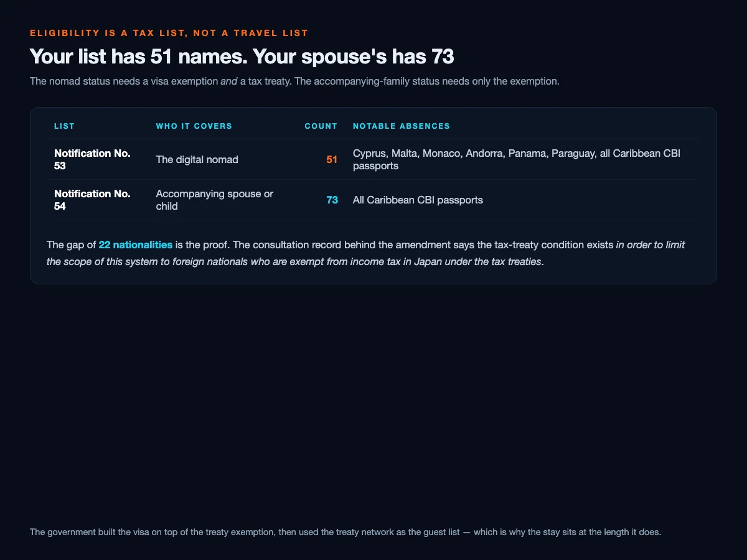Click the 'NOTABLE ABSENCES' column header
This screenshot has width=747, height=560.
click(x=402, y=126)
